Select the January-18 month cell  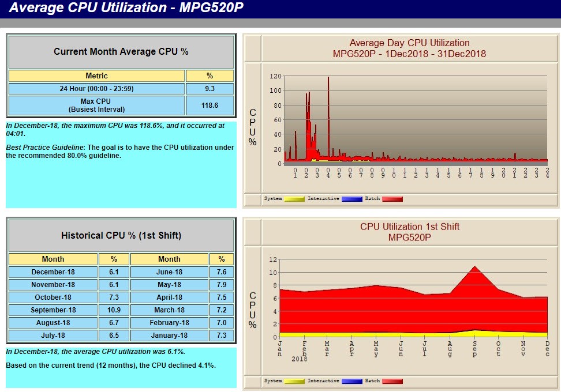169,336
